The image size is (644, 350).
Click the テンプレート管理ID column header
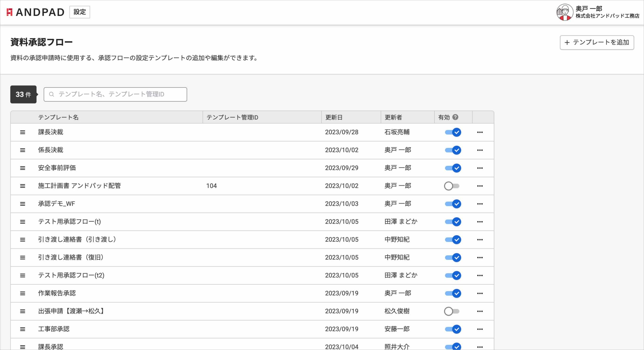pyautogui.click(x=232, y=117)
